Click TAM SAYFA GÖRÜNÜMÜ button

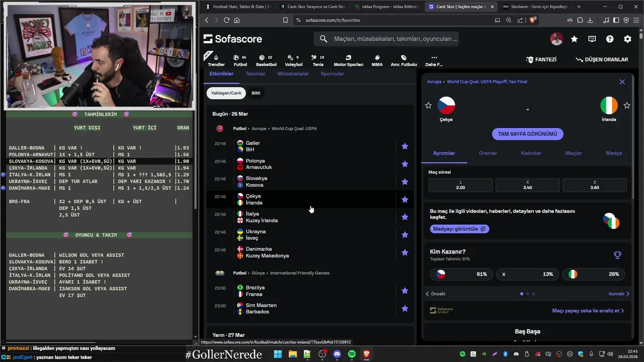click(527, 134)
